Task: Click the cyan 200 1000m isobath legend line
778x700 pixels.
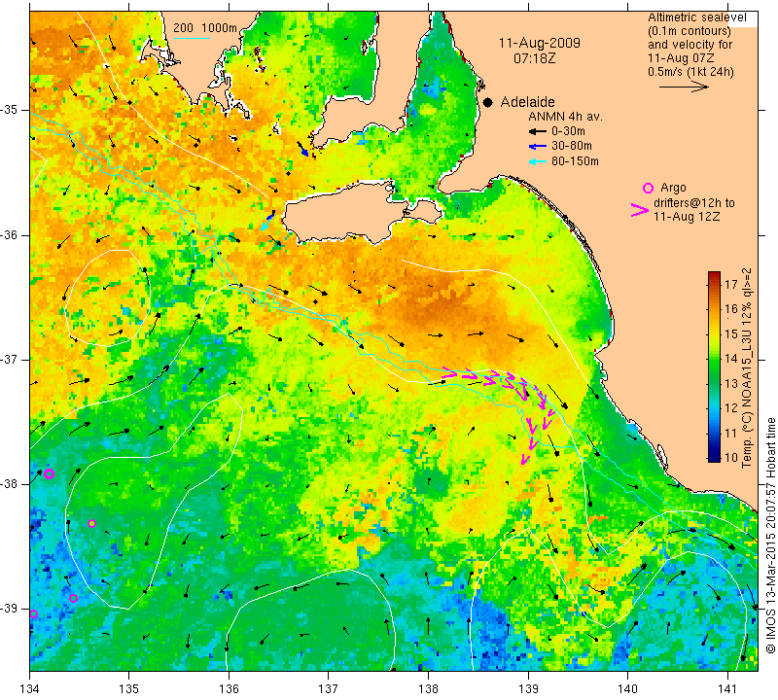Action: point(192,38)
